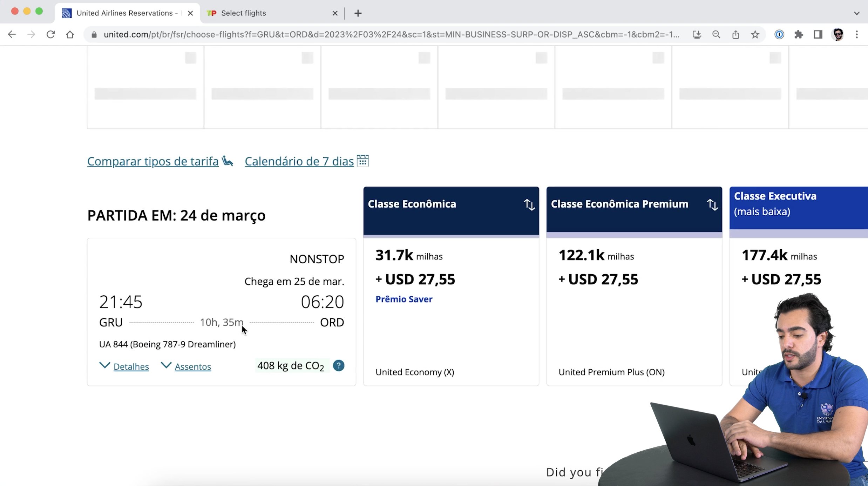The height and width of the screenshot is (486, 868).
Task: Click the browser forward arrow
Action: pos(31,34)
